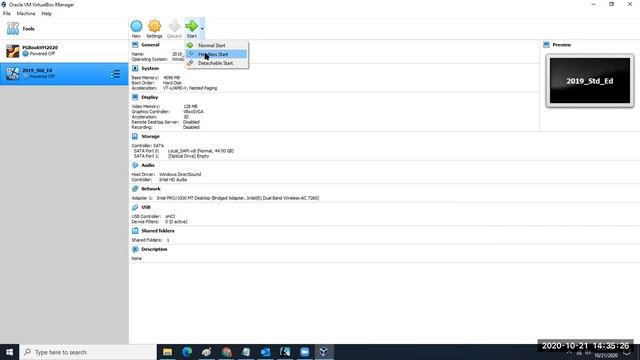
Task: Click the VirtualBox taskbar icon
Action: pos(324,352)
